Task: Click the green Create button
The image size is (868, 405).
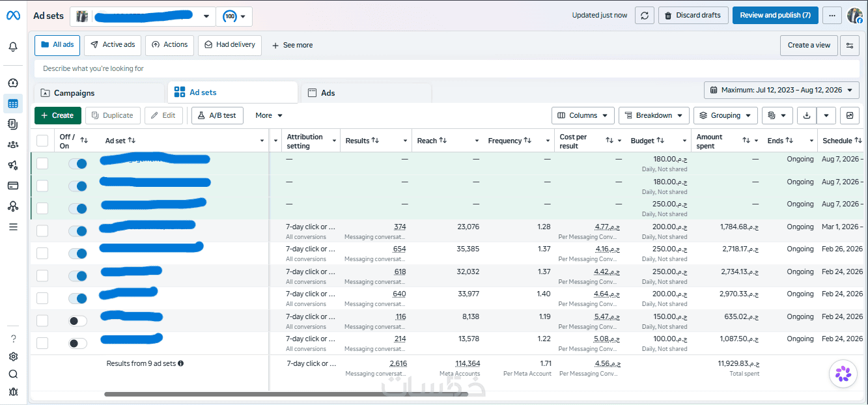Action: 58,115
